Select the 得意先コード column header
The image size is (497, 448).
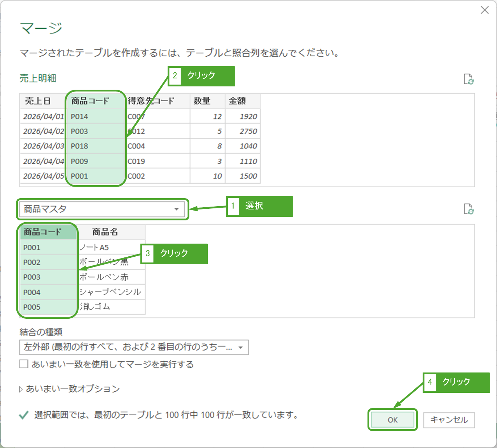pos(151,101)
